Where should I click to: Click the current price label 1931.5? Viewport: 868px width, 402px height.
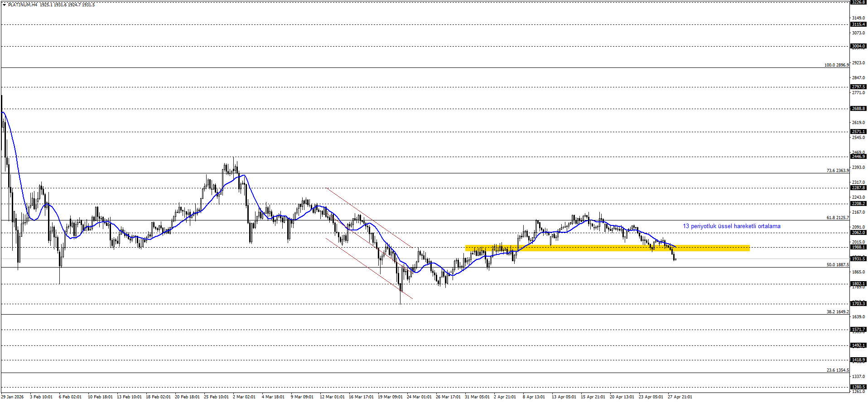pyautogui.click(x=858, y=258)
